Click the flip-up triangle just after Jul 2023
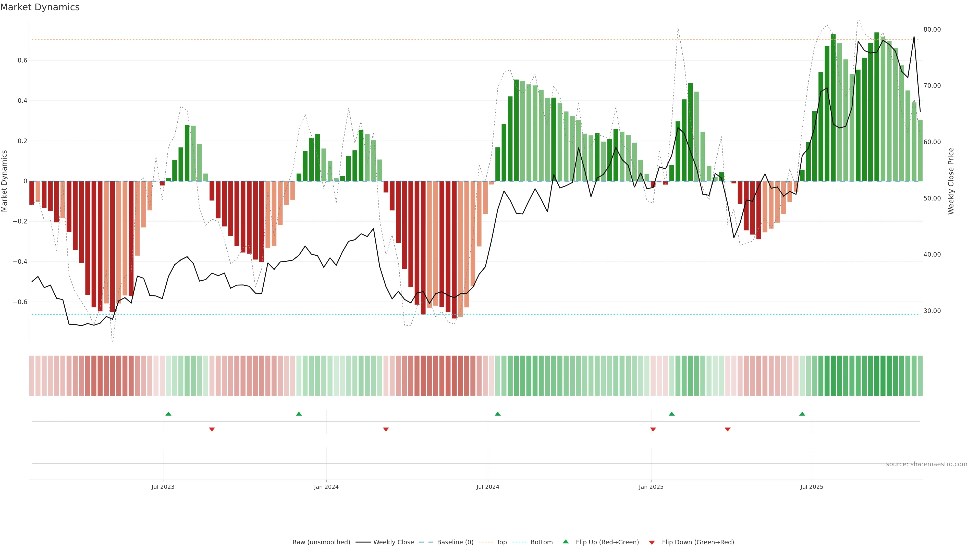The image size is (980, 551). 168,414
